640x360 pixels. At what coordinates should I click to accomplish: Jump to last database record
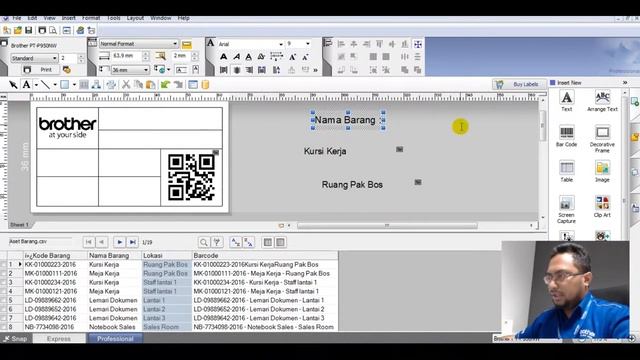132,242
